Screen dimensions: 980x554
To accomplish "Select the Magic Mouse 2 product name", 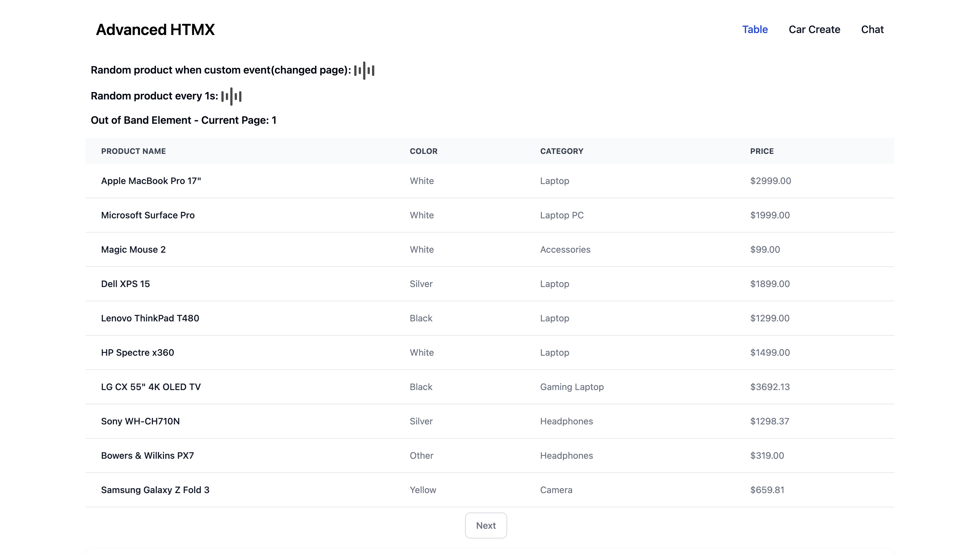I will point(133,249).
